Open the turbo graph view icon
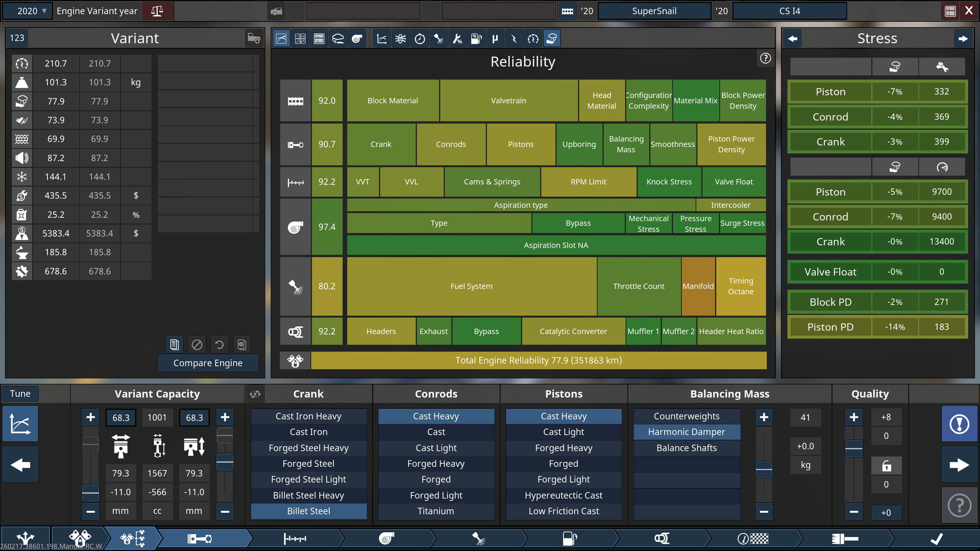This screenshot has height=551, width=980. point(357,39)
